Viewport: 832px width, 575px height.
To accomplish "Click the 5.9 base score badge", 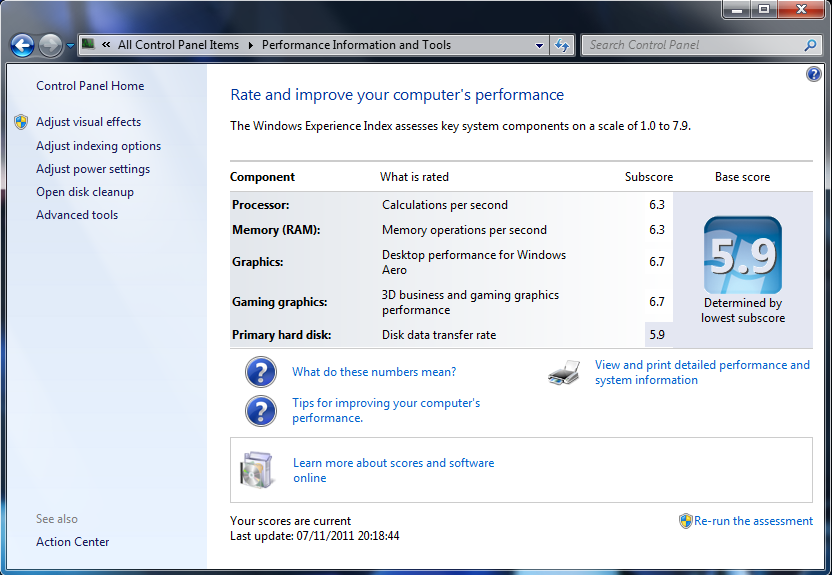I will [x=743, y=255].
